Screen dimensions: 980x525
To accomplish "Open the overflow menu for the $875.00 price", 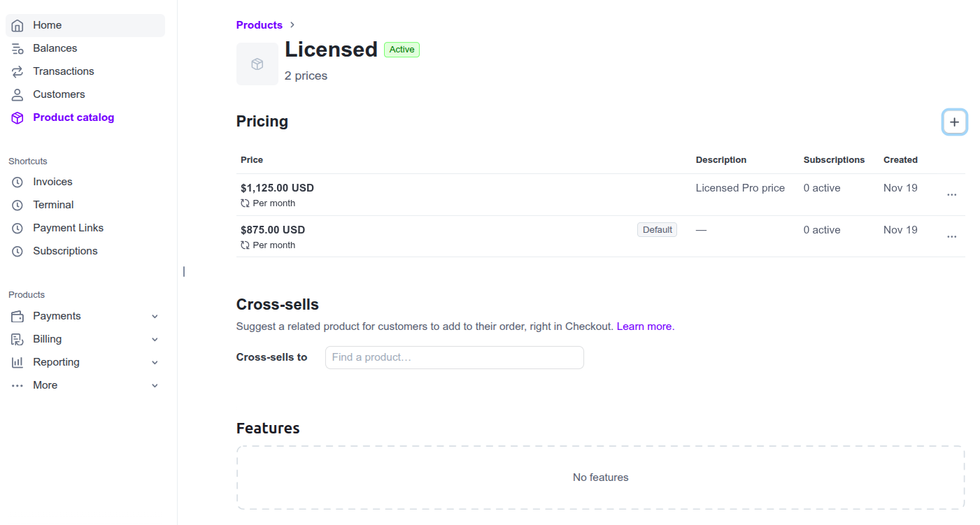I will (x=951, y=236).
